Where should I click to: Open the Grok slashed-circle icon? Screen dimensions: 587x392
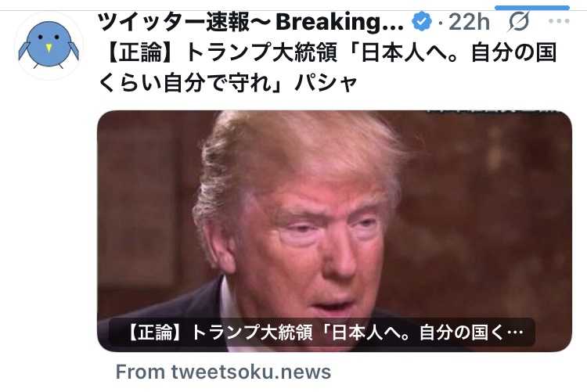(x=519, y=21)
